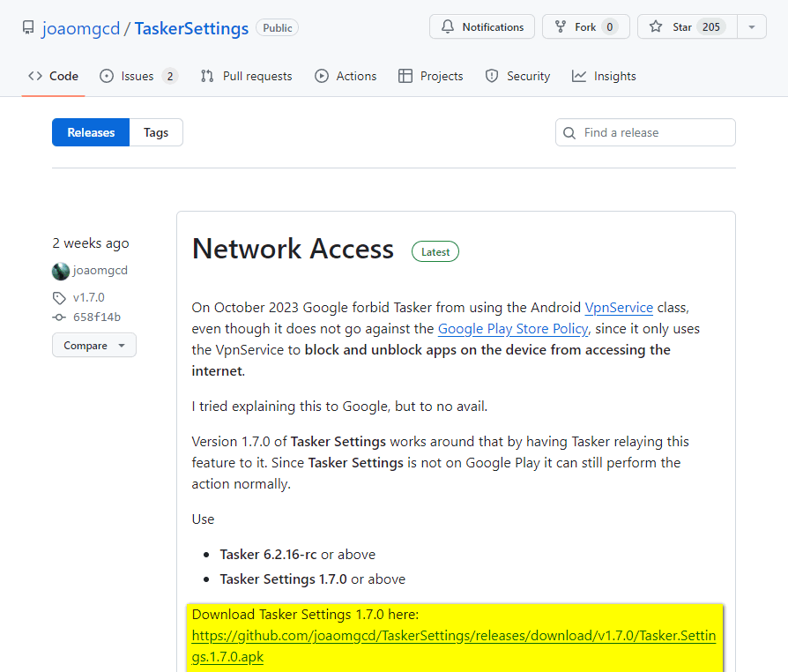Fork the repository
This screenshot has height=672, width=788.
[585, 26]
